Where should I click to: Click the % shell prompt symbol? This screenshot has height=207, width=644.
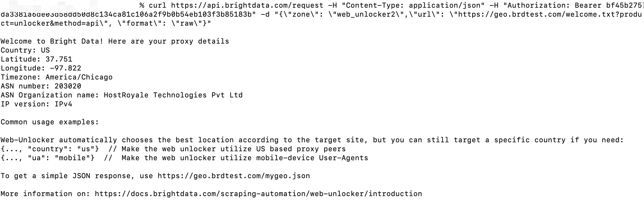[142, 5]
